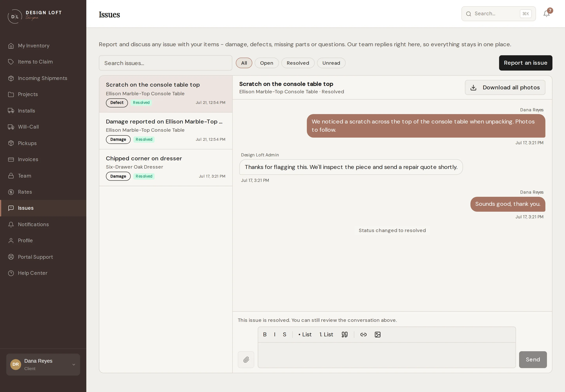Apply blockquote formatting icon

point(344,335)
